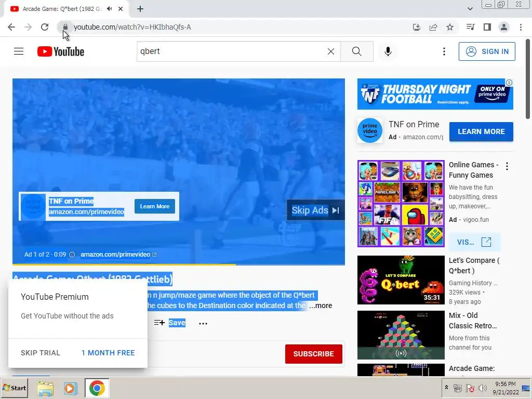This screenshot has height=399, width=532.
Task: Click the TNF on Prime ad title overlay
Action: [x=71, y=201]
